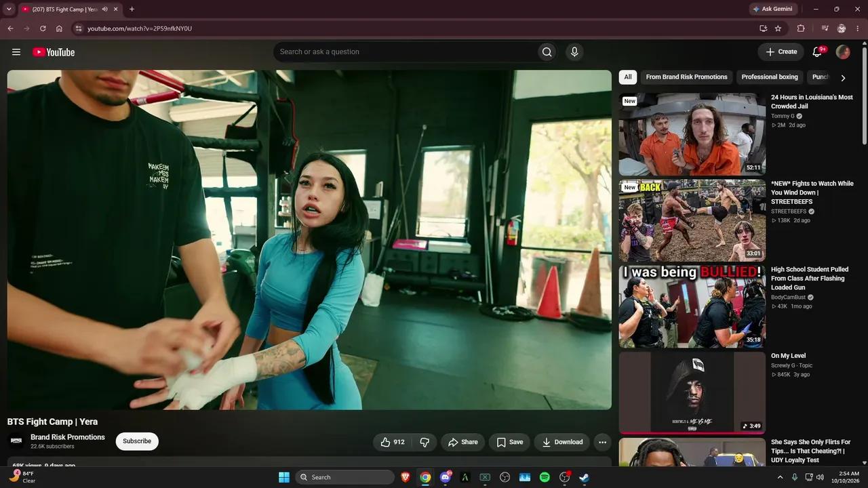The image size is (868, 488).
Task: Open Steam from taskbar
Action: click(x=584, y=477)
